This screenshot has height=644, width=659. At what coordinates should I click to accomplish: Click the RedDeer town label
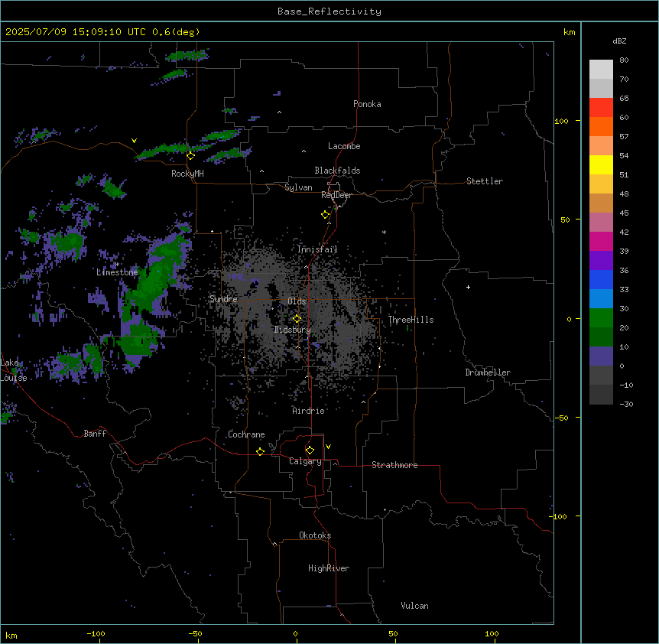click(336, 195)
